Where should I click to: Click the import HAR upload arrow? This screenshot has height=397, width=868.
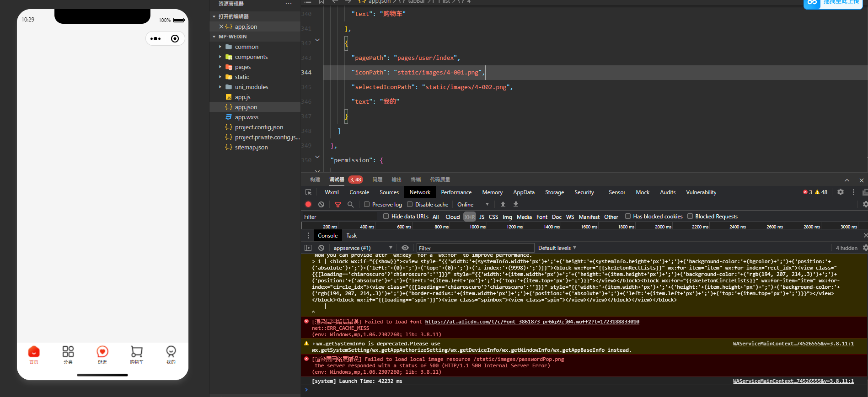click(503, 204)
